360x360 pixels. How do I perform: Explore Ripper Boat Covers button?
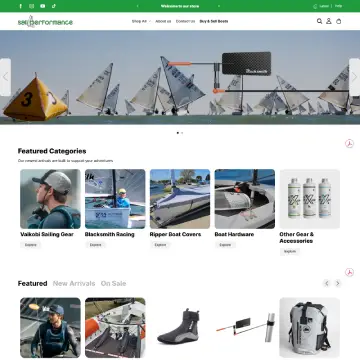(160, 245)
